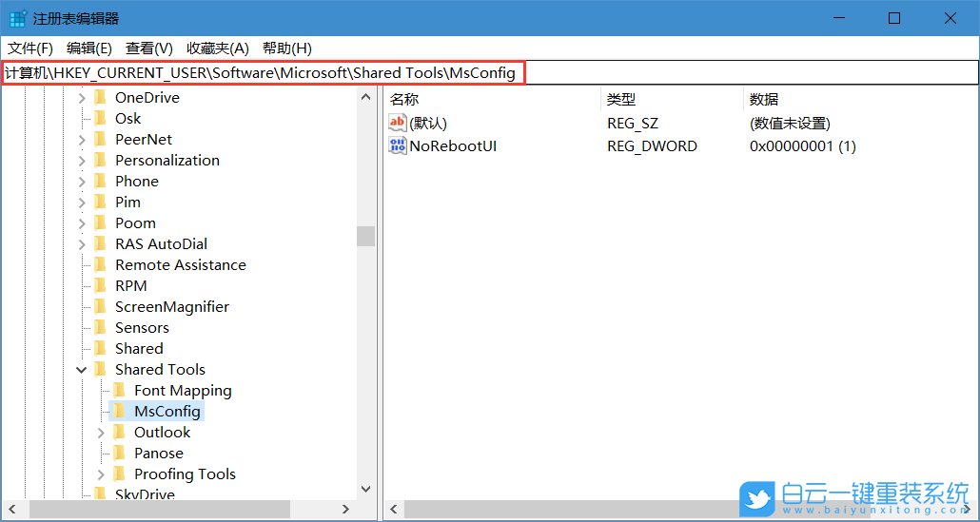Viewport: 980px width, 522px height.
Task: Expand the RAS AutoDial key
Action: (82, 244)
